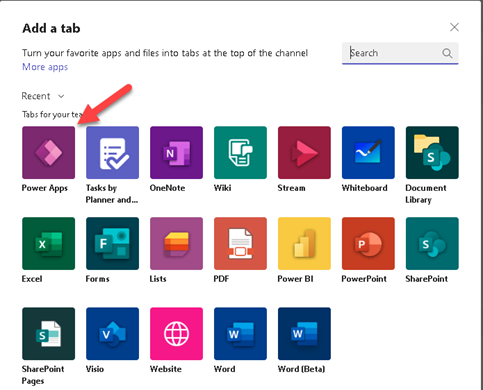The height and width of the screenshot is (390, 483).
Task: Click the "SharePoint Pages" label text
Action: [x=43, y=375]
